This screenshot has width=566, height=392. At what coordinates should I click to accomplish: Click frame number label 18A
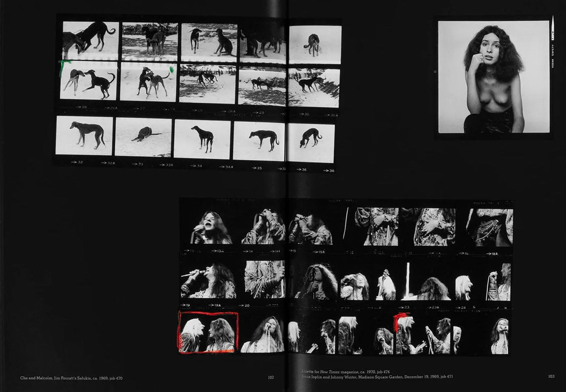pos(492,254)
